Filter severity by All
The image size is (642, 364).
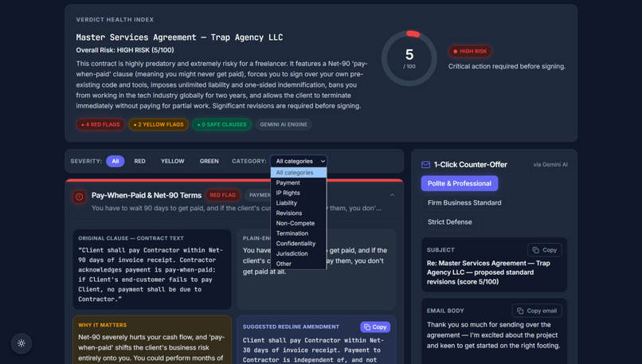[115, 162]
